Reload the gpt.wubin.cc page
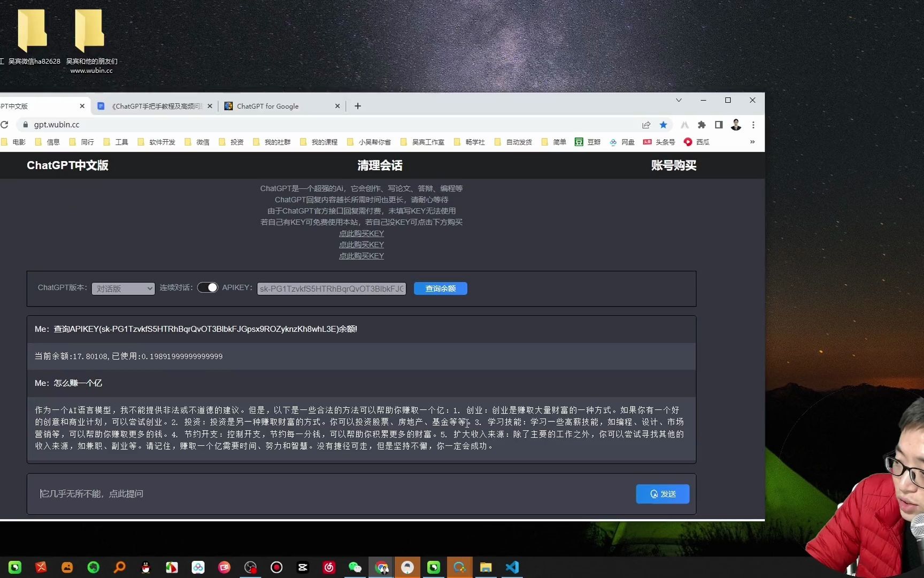The height and width of the screenshot is (578, 924). [4, 125]
